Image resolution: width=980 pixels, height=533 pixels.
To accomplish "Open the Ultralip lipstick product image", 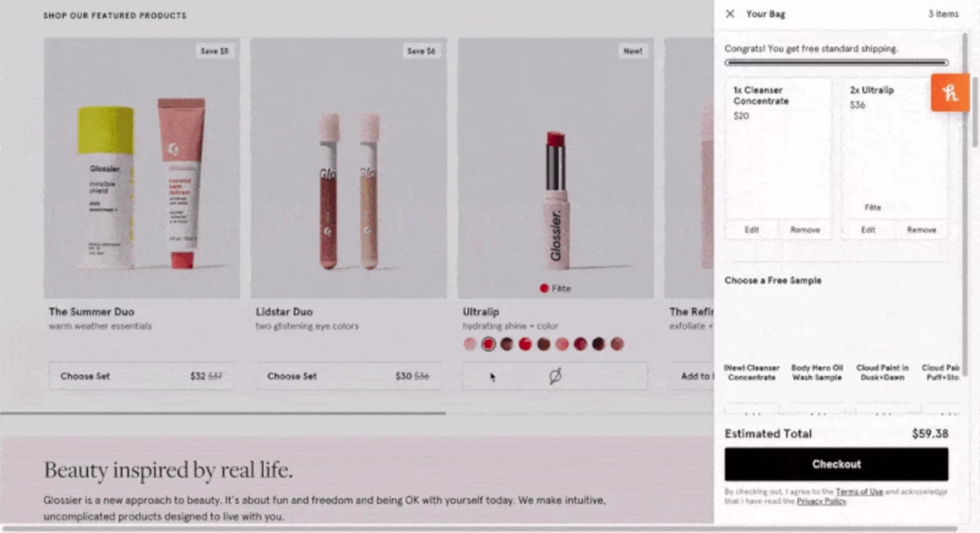I will [555, 168].
